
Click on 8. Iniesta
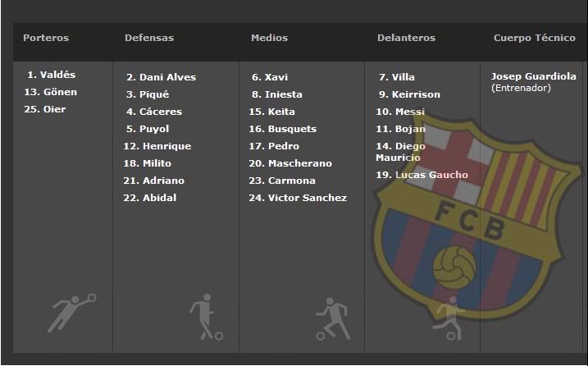click(277, 94)
